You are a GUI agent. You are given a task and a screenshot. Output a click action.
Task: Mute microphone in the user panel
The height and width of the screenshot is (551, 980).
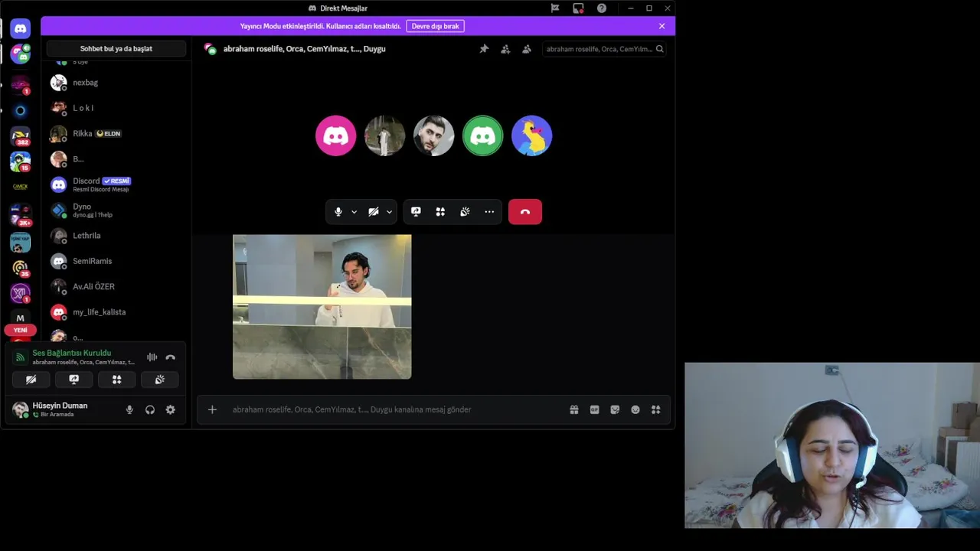click(x=129, y=410)
